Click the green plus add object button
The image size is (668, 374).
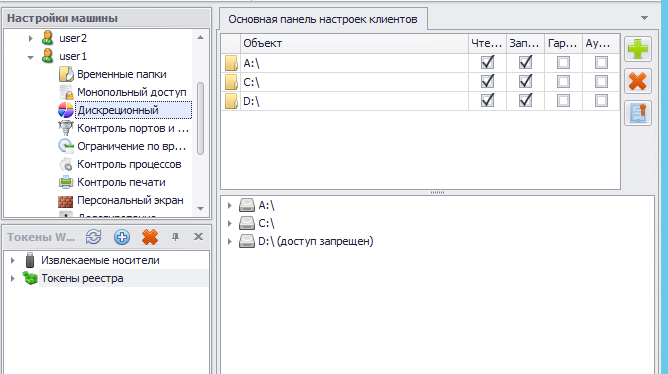tap(638, 49)
